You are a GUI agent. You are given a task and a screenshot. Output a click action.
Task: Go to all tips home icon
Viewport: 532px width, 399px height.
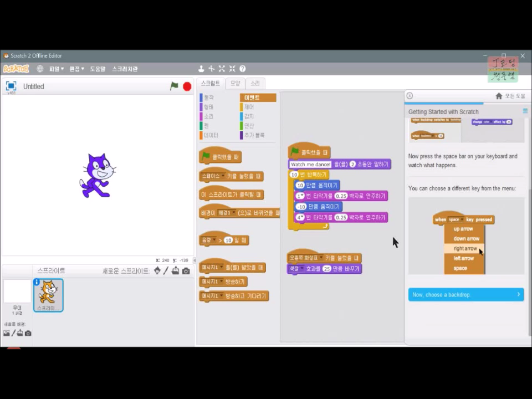coord(499,96)
